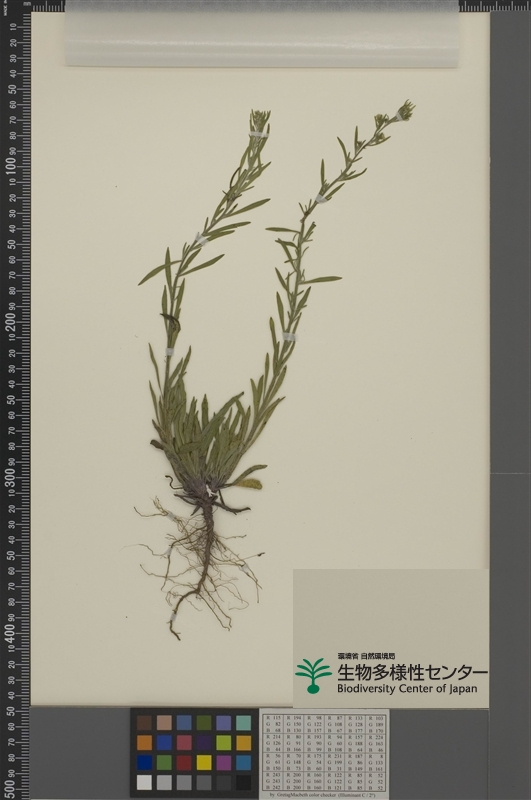This screenshot has width=531, height=800.
Task: Choose the bright yellow swatch
Action: coord(204,763)
